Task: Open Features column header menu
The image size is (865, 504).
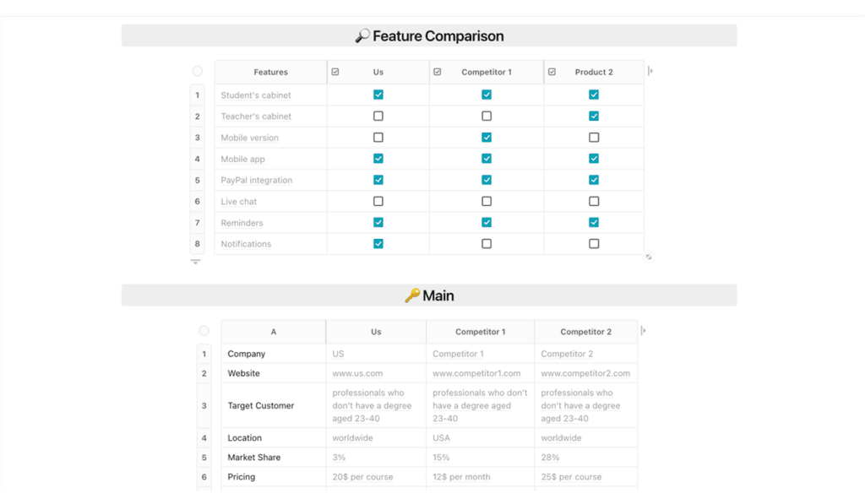Action: (271, 73)
